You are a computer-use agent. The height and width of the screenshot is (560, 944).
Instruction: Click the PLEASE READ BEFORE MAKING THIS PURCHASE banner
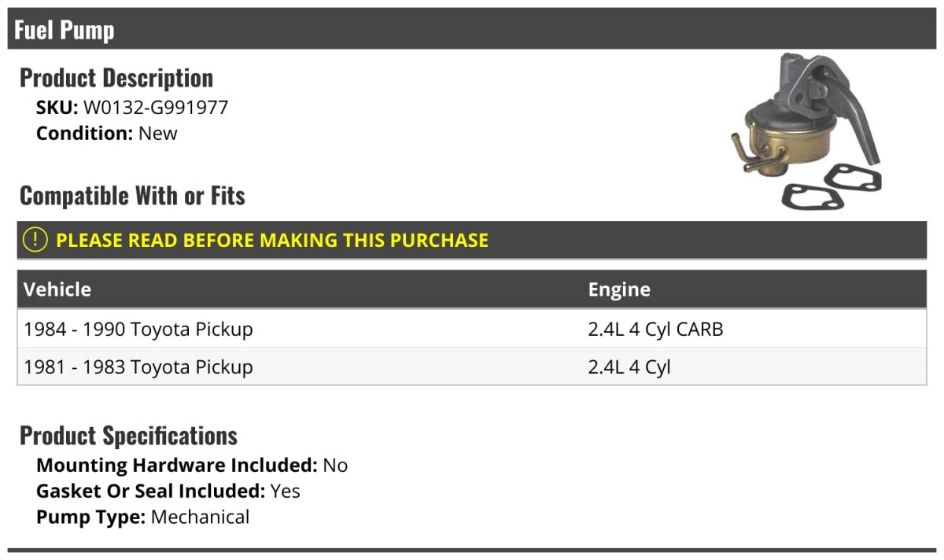[472, 240]
